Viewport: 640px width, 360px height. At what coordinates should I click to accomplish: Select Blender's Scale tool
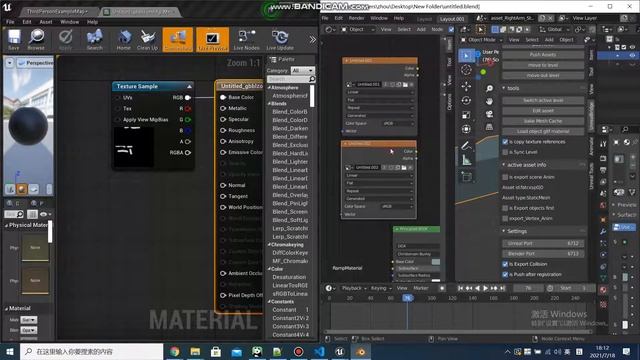pos(466,115)
